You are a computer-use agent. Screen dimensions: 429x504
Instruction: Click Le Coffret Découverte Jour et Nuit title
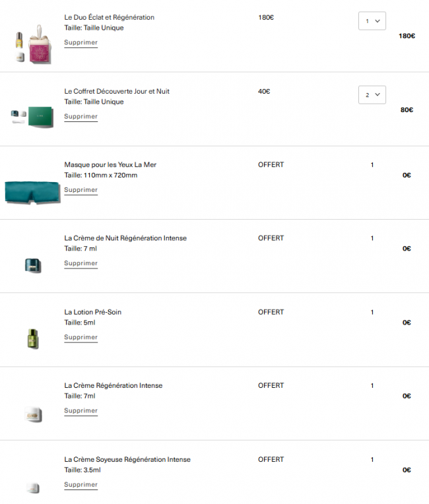117,91
